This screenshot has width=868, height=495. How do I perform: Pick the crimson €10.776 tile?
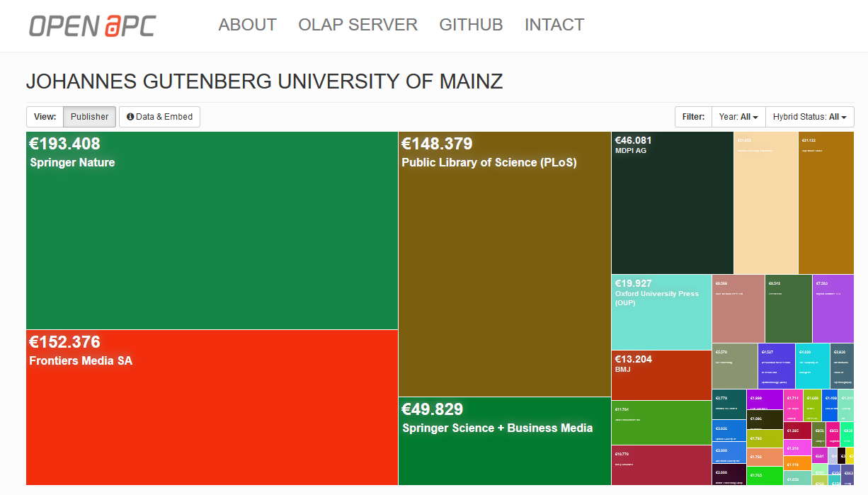tap(661, 466)
